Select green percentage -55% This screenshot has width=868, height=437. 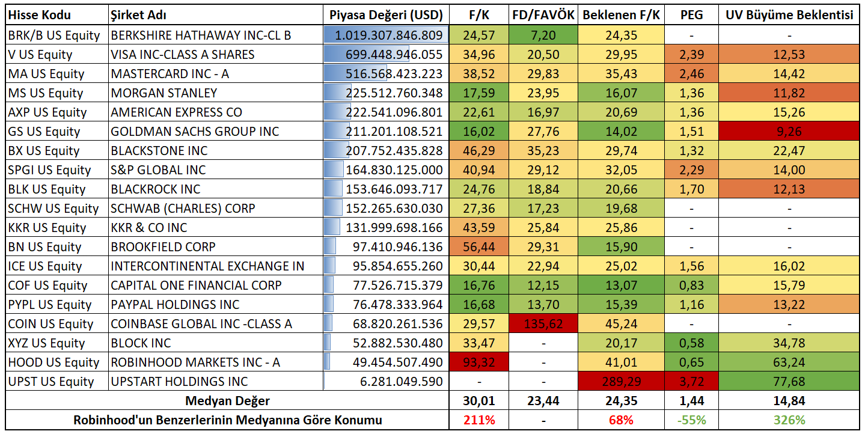[x=692, y=420]
